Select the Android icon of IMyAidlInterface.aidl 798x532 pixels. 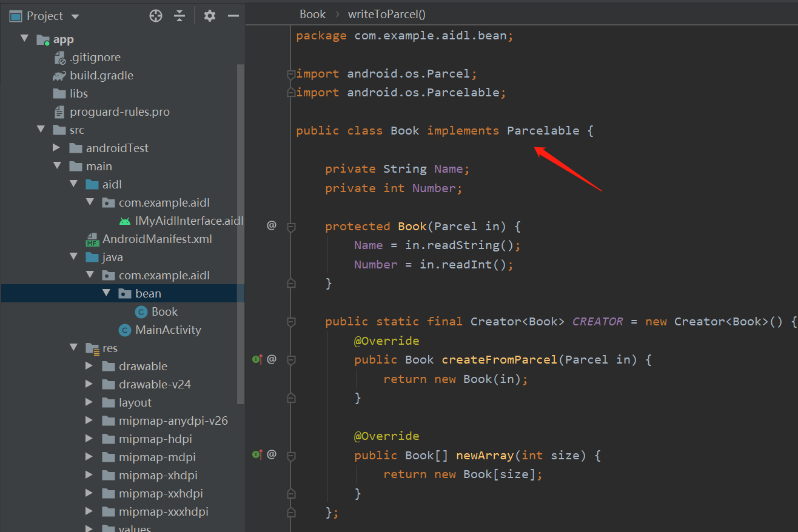coord(124,221)
